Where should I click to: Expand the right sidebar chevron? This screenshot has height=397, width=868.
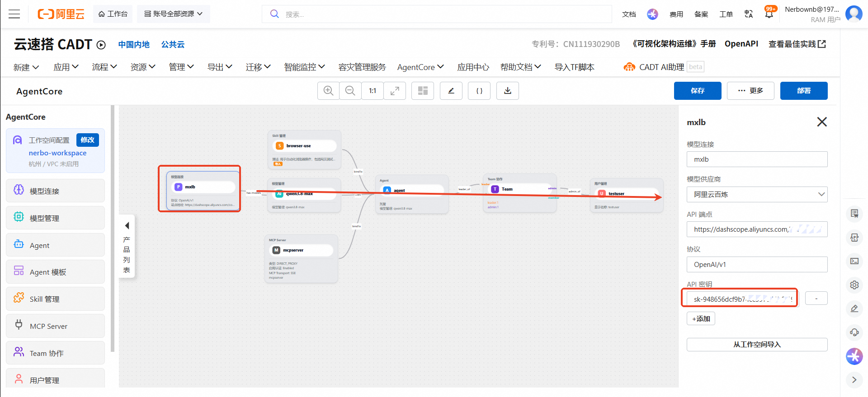pyautogui.click(x=854, y=380)
